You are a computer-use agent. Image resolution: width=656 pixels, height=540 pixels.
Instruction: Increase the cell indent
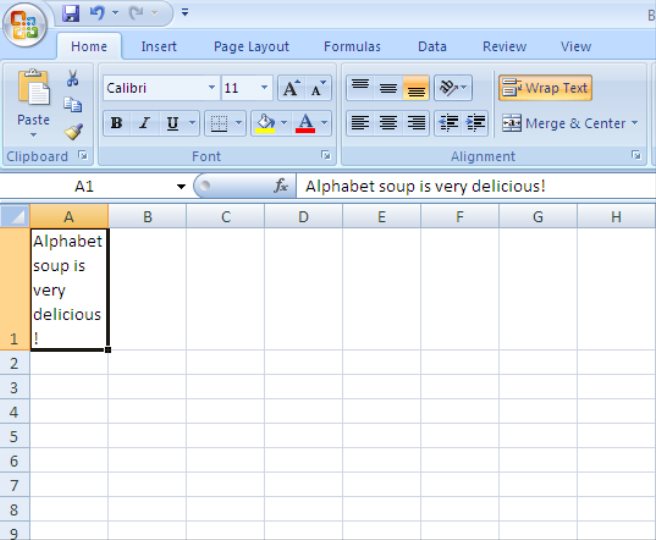click(475, 123)
